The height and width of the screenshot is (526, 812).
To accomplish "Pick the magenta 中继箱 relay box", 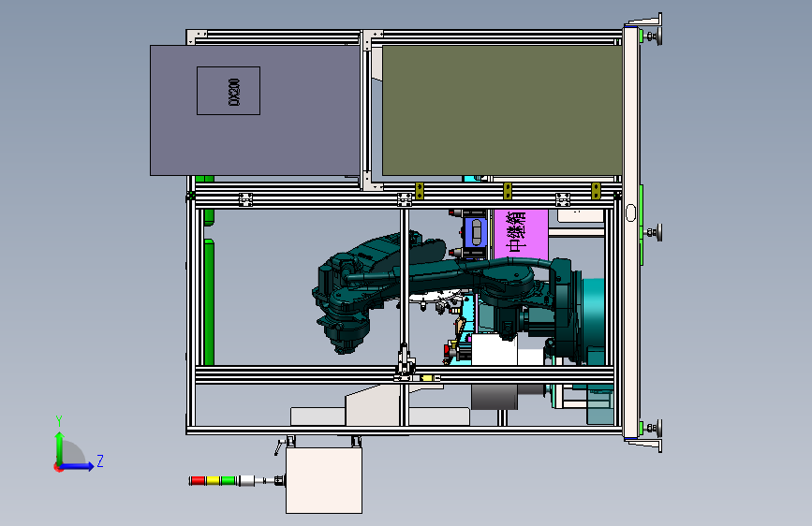I will pyautogui.click(x=521, y=234).
